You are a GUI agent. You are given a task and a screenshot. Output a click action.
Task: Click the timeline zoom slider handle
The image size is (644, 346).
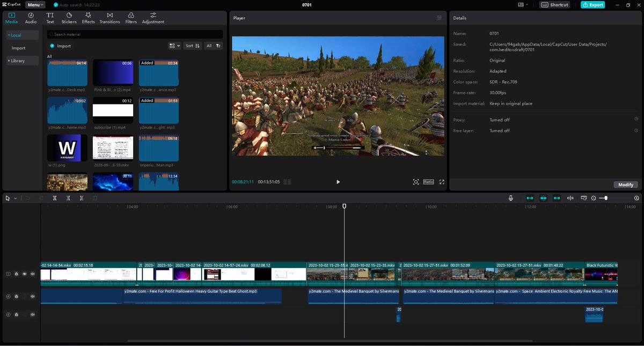606,198
